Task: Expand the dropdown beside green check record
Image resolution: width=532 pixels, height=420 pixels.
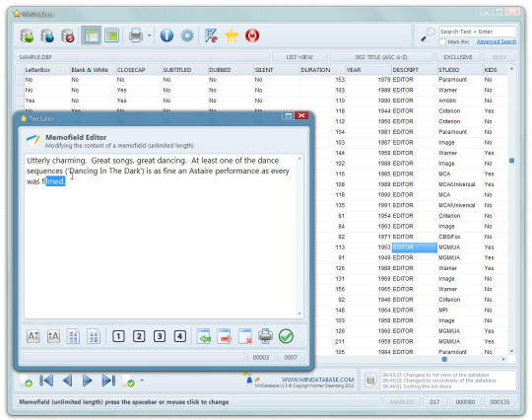Action: click(x=142, y=381)
